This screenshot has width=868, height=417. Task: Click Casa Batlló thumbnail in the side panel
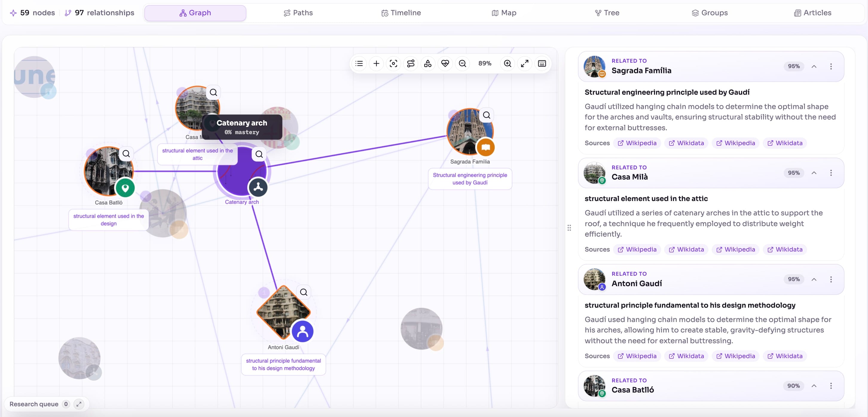click(595, 386)
